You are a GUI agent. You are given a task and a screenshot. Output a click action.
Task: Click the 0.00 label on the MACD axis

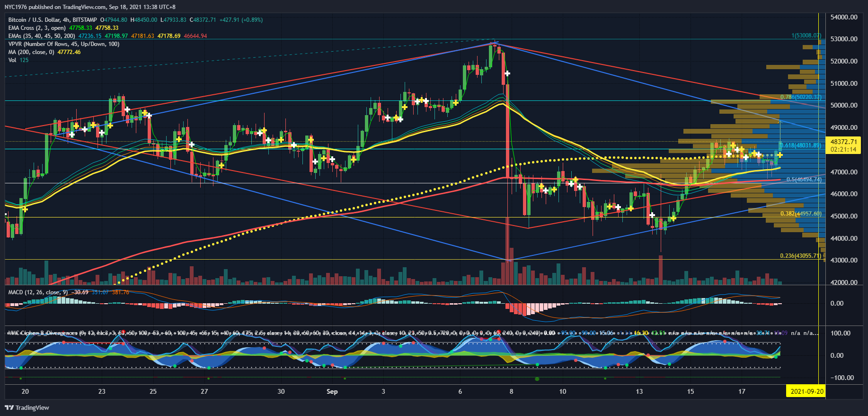837,303
